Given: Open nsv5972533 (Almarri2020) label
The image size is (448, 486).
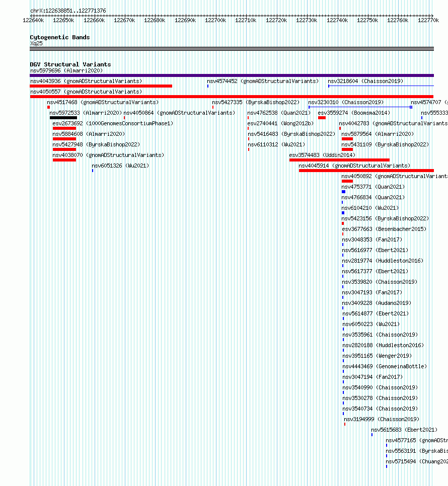Looking at the screenshot, I should point(86,113).
